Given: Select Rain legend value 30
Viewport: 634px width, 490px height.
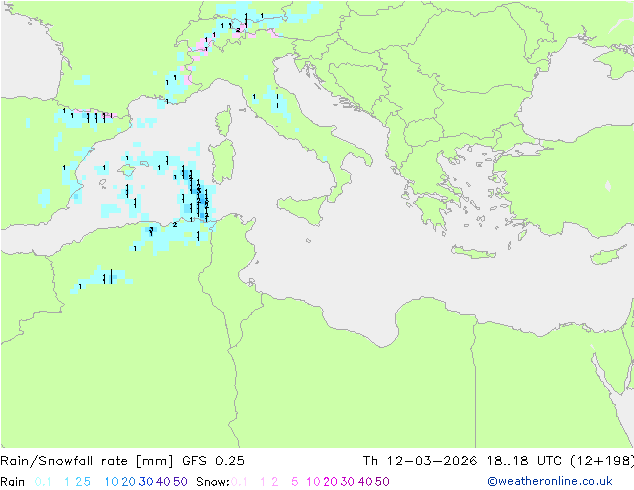Looking at the screenshot, I should pos(146,482).
